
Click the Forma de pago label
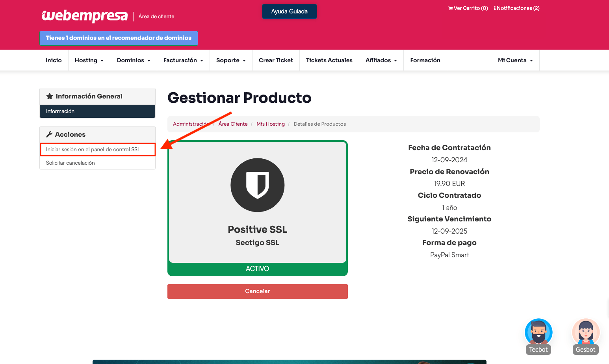point(449,243)
